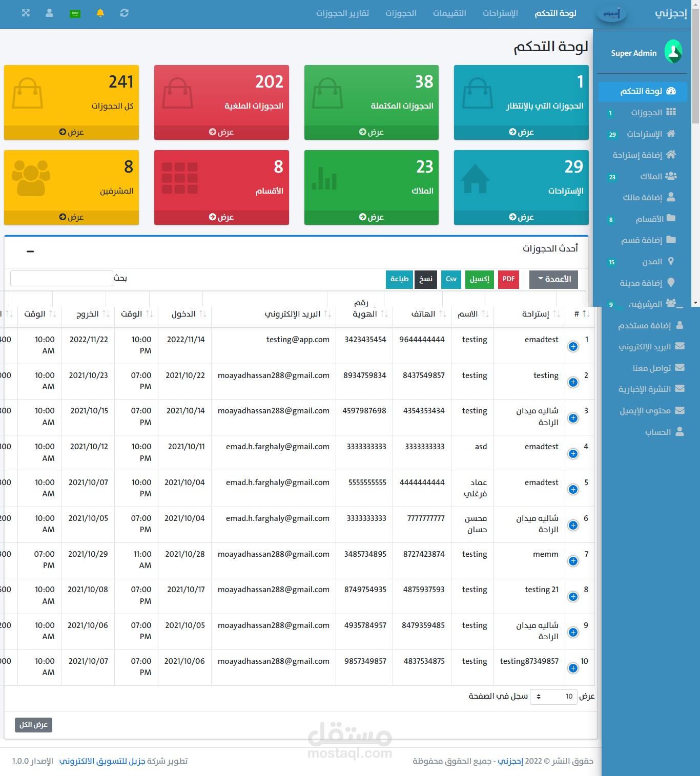Export the table as Csv
Image resolution: width=700 pixels, height=776 pixels.
(x=451, y=279)
